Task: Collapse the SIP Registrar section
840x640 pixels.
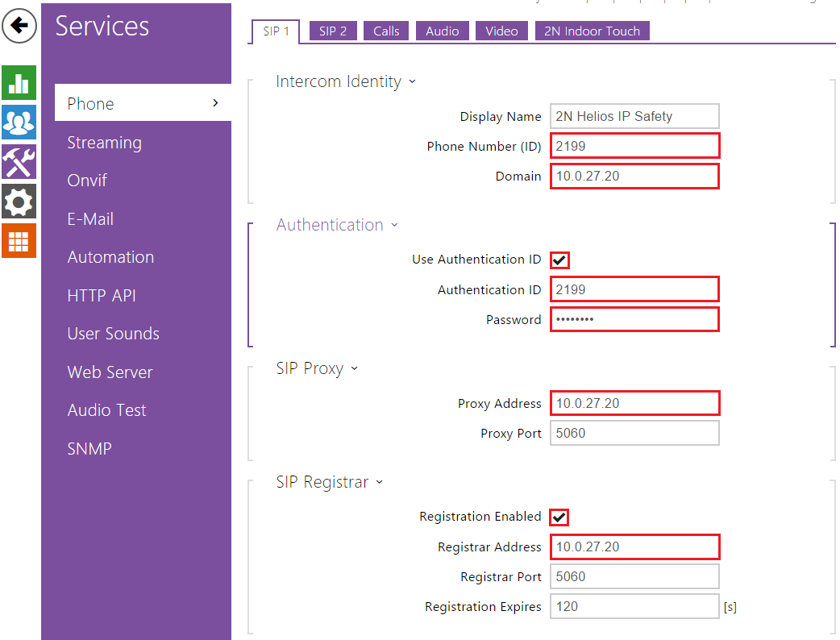Action: coord(330,482)
